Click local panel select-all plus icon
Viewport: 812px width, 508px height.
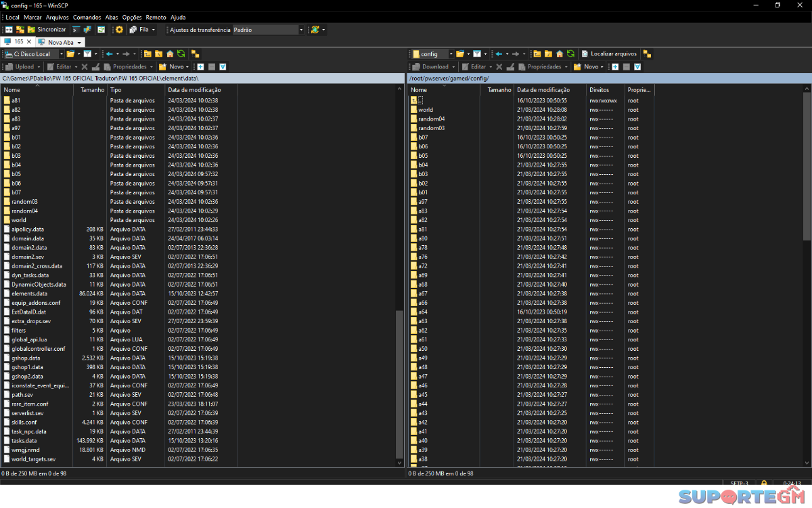(200, 67)
